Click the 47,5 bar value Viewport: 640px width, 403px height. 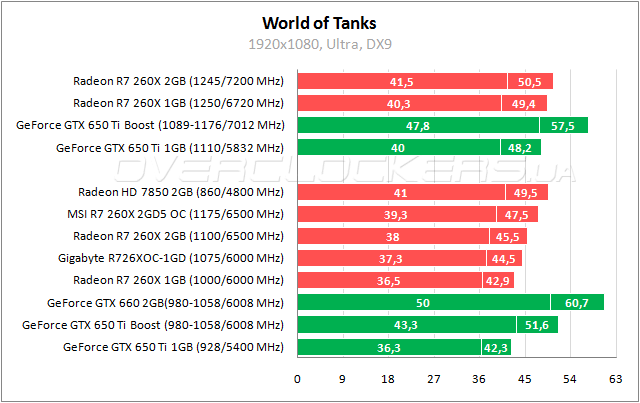[516, 215]
